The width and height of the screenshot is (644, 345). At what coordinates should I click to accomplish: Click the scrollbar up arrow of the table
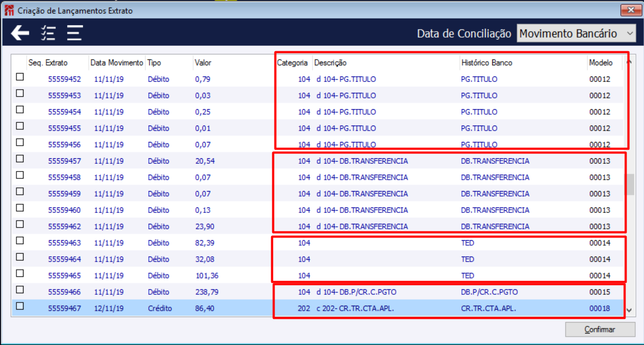point(628,62)
